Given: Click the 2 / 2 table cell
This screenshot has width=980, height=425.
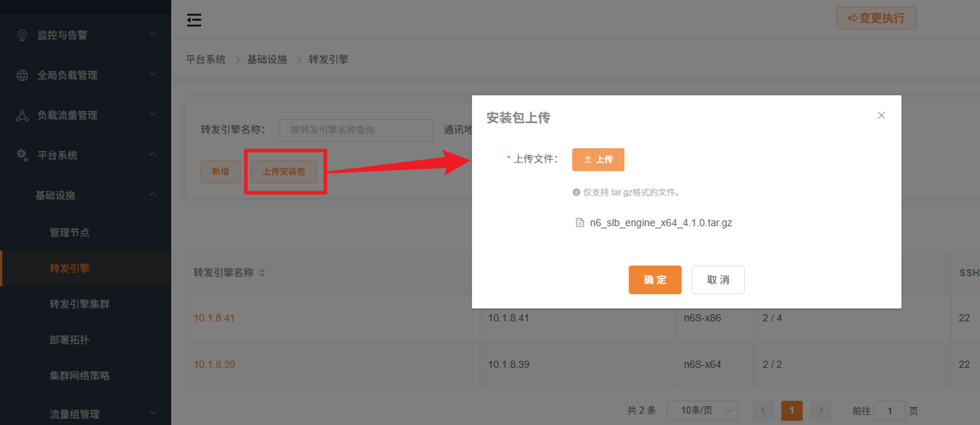Looking at the screenshot, I should click(772, 365).
